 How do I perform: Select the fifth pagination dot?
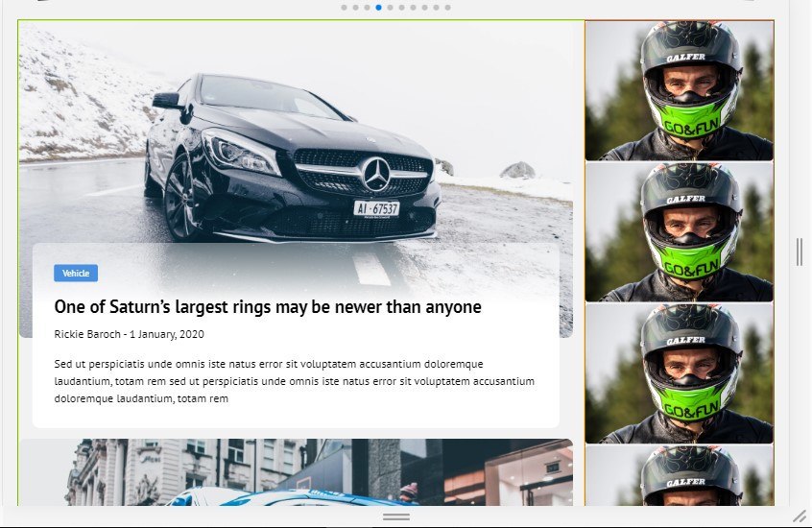click(390, 8)
